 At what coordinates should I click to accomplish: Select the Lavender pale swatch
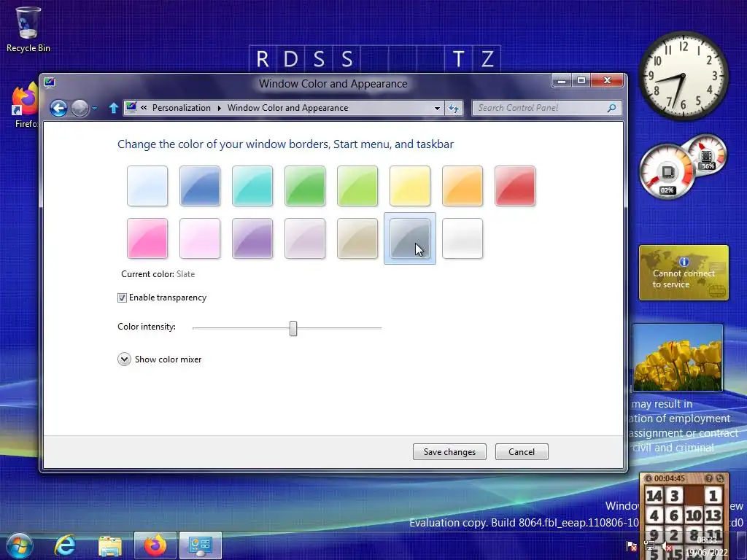pos(305,238)
